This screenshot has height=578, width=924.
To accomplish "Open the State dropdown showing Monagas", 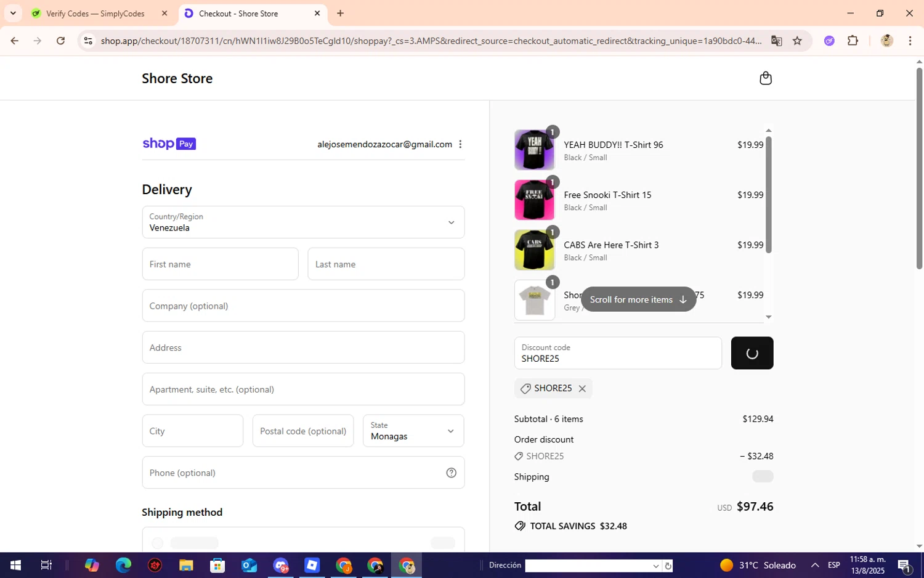I will pyautogui.click(x=413, y=431).
